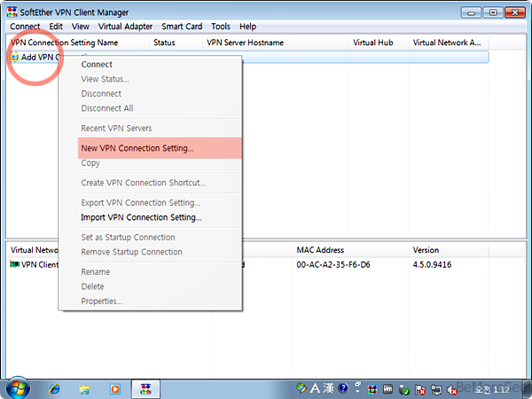Viewport: 532px width, 399px height.
Task: Sort by Status column header
Action: [x=176, y=43]
